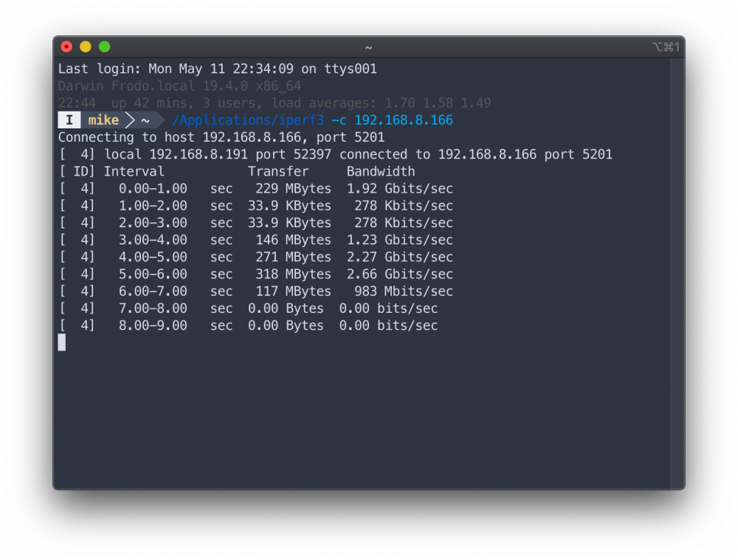This screenshot has width=738, height=560.
Task: Click the ⌥⌘1 shortcut indicator
Action: tap(666, 47)
